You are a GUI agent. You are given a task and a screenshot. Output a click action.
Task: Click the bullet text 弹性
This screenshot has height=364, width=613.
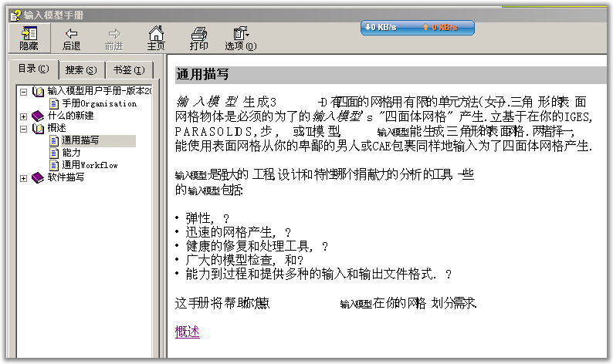[x=198, y=218]
